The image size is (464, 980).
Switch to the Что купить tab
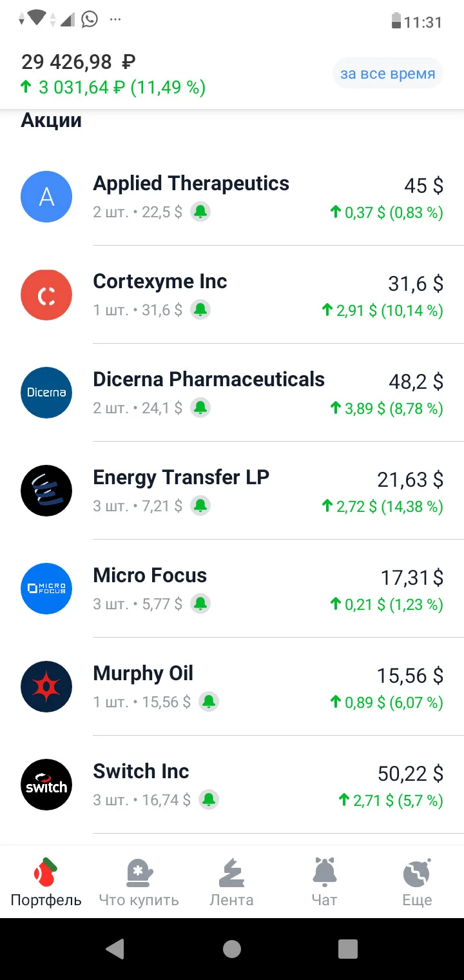139,882
